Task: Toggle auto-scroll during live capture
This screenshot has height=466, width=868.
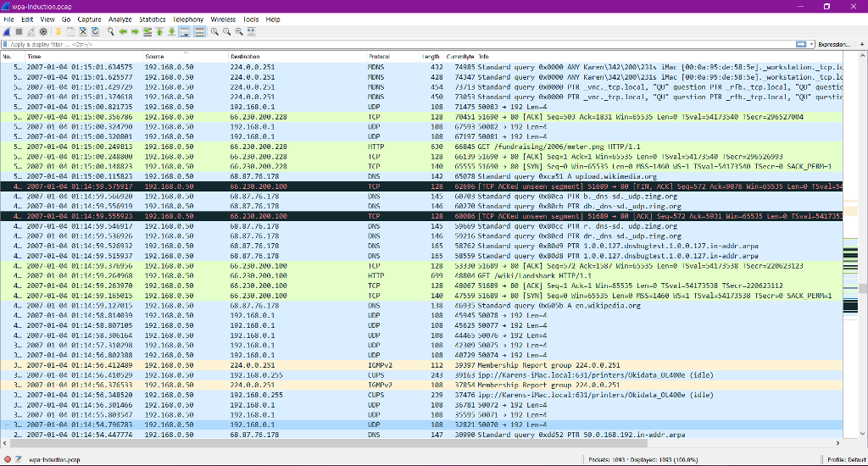Action: tap(184, 31)
